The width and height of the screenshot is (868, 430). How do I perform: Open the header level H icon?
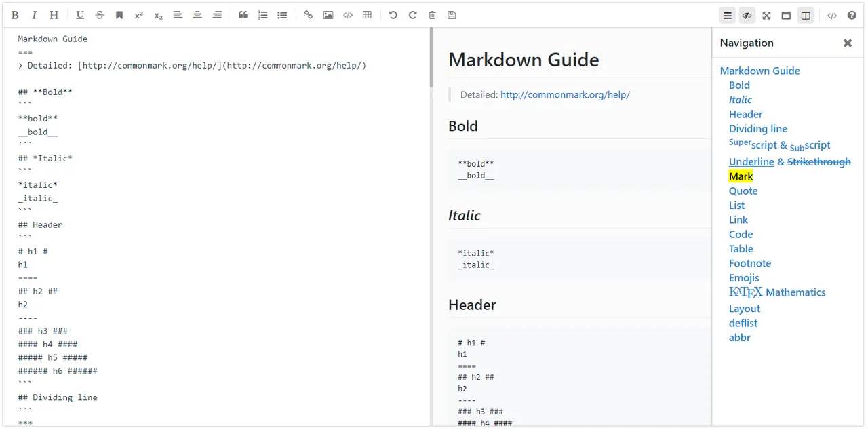(x=54, y=15)
